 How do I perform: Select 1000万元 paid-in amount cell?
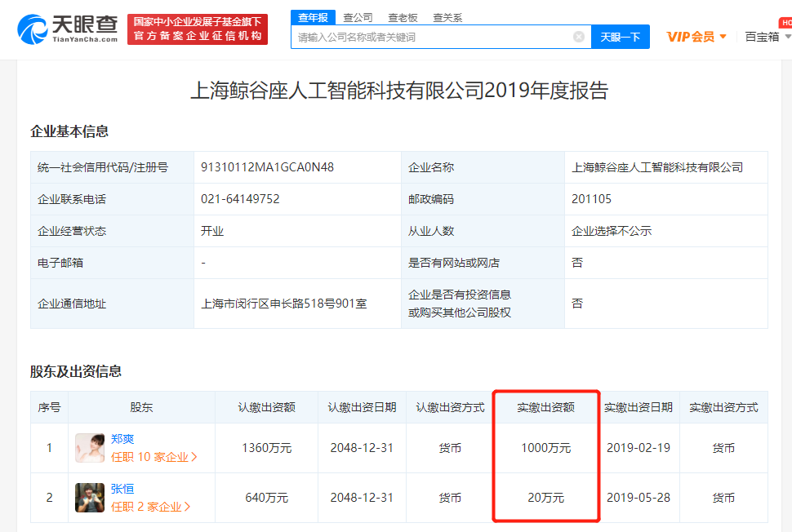(545, 448)
